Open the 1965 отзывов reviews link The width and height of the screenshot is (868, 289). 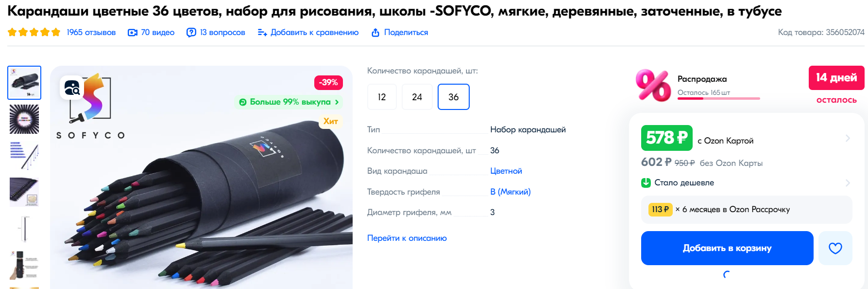coord(91,33)
